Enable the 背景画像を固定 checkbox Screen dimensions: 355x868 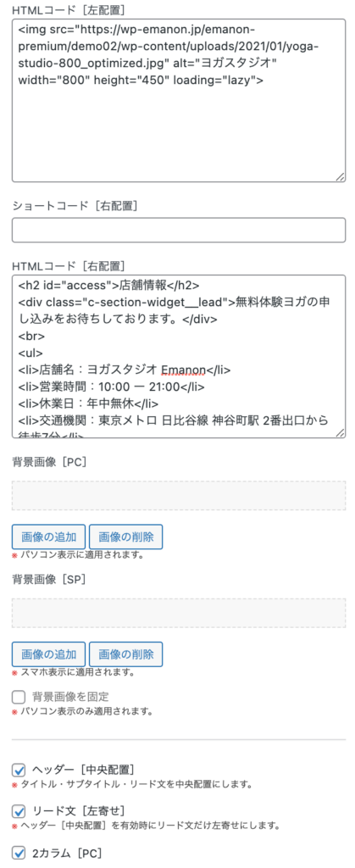[19, 697]
